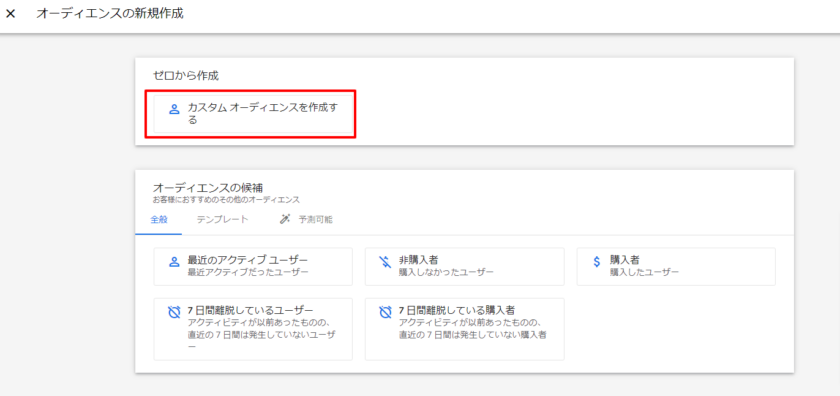Select the 最近のアクティブ ユーザー audience title
Viewport: 840px width, 396px height.
tap(248, 260)
